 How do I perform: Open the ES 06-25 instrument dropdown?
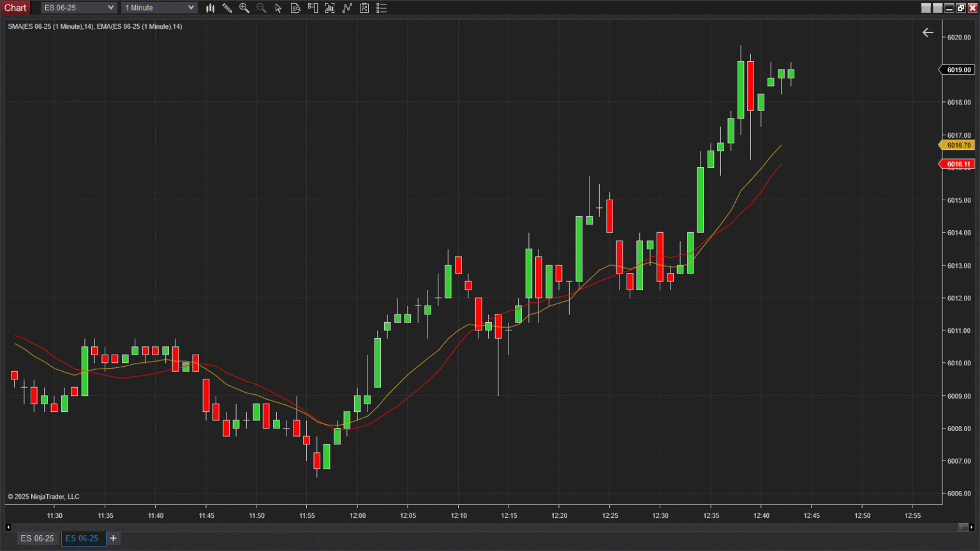(78, 8)
